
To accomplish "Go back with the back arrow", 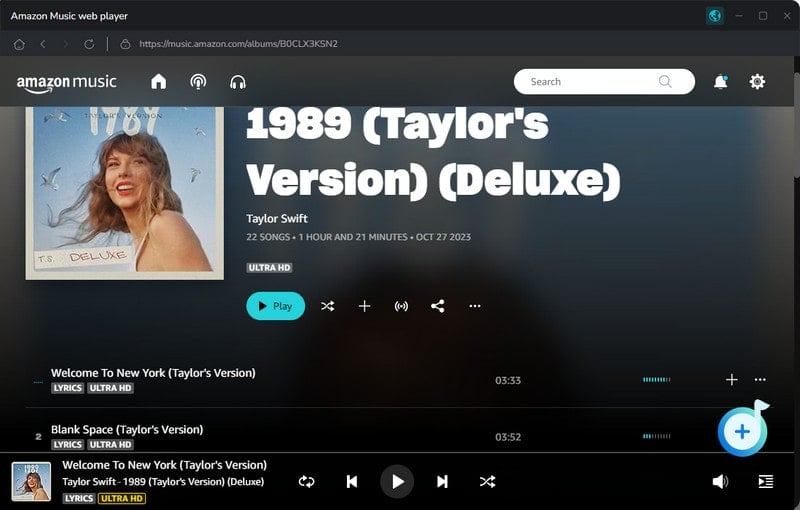I will click(x=43, y=44).
